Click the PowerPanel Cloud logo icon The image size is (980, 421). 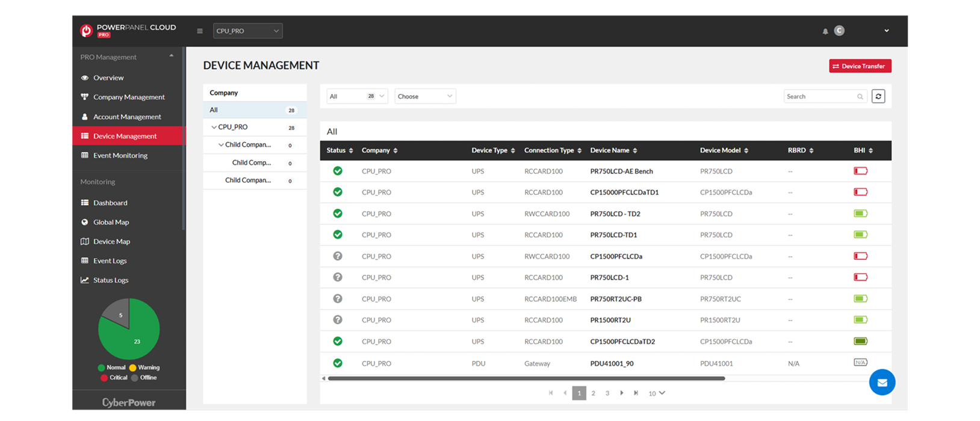click(86, 31)
